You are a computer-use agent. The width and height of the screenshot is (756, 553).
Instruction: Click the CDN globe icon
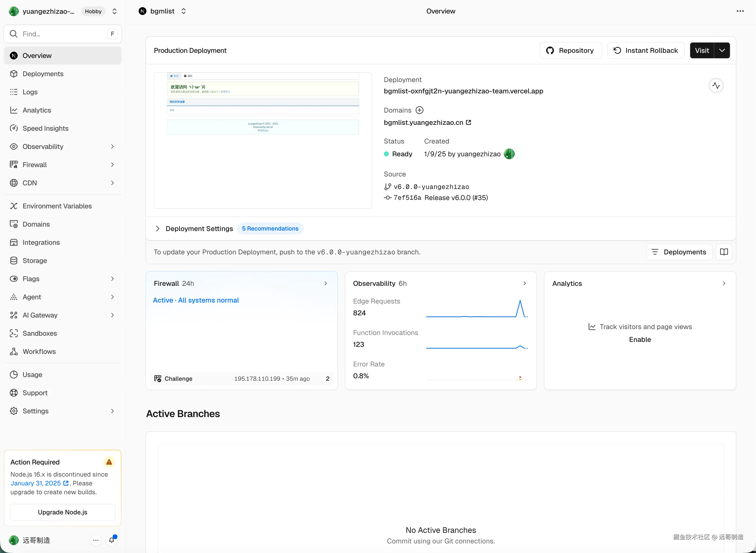click(14, 183)
